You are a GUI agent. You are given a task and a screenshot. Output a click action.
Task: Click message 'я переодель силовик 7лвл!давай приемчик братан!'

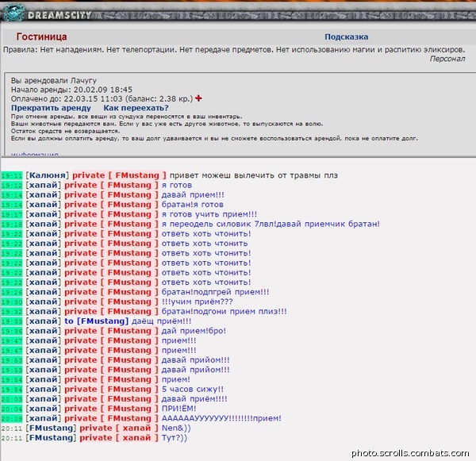tap(271, 224)
